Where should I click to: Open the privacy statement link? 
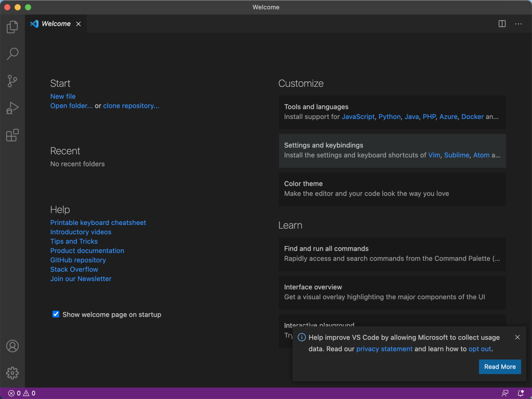click(384, 349)
